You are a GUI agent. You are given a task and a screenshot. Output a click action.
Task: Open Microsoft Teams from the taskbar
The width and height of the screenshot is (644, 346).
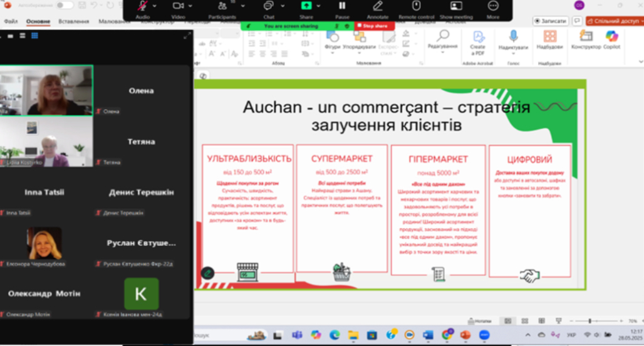[x=297, y=335]
